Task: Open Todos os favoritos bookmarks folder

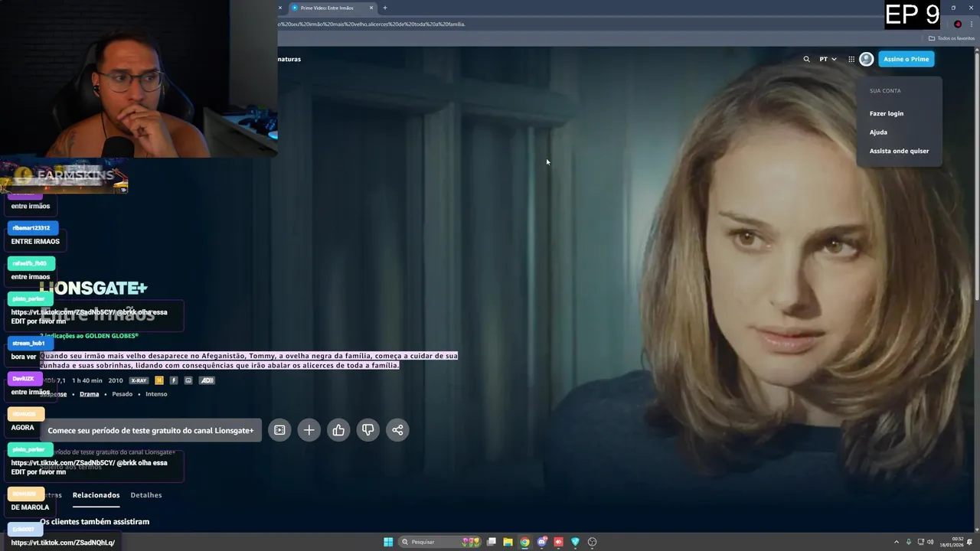Action: click(x=952, y=38)
